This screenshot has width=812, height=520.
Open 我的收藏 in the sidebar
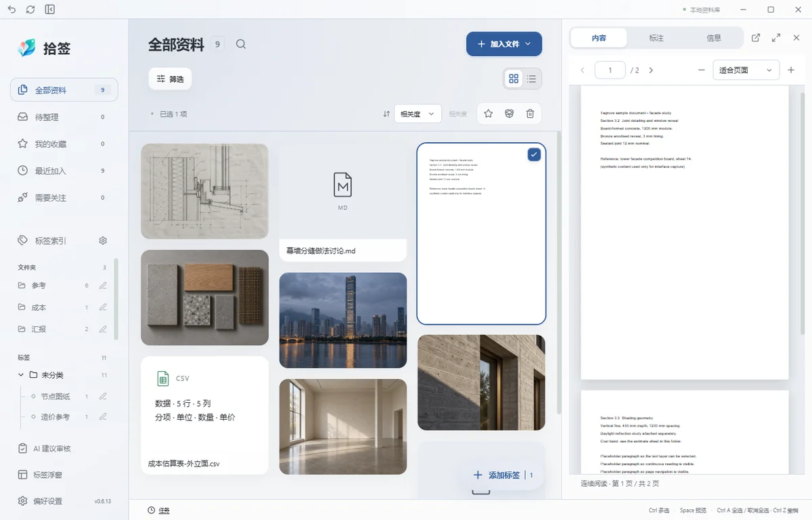[64, 144]
